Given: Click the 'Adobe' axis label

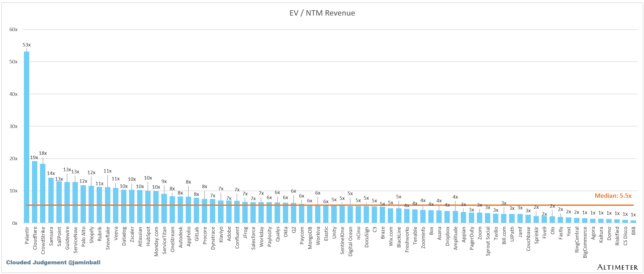Looking at the screenshot, I should click(229, 234).
